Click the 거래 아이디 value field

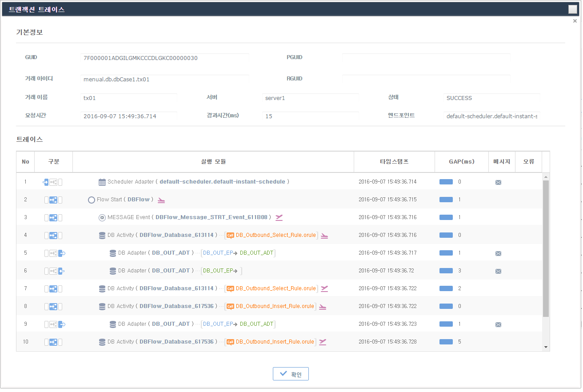165,80
